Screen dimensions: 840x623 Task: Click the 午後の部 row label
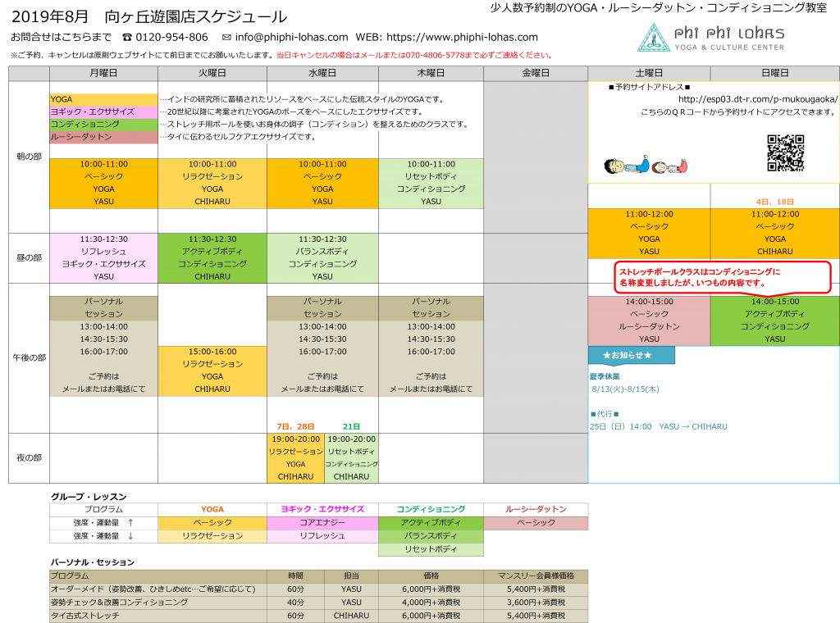tap(29, 357)
